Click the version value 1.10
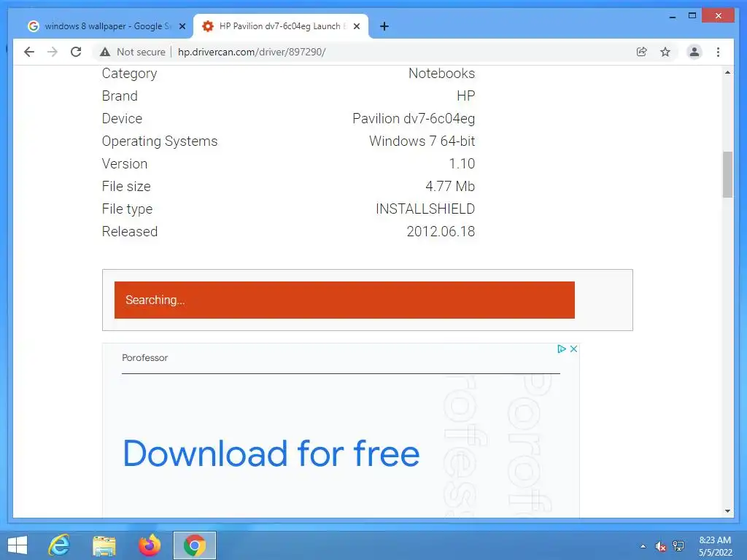747x560 pixels. click(462, 164)
